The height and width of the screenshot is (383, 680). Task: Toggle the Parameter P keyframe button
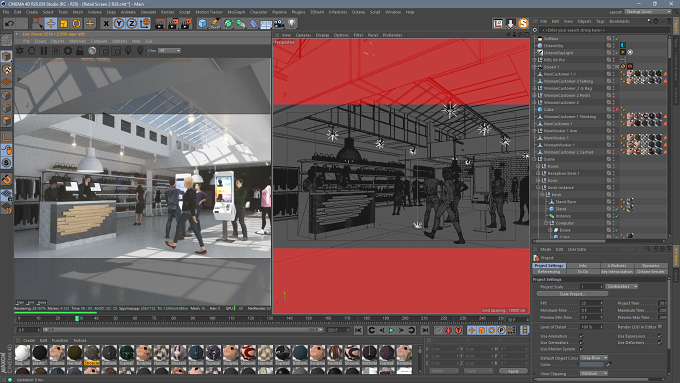[x=501, y=331]
